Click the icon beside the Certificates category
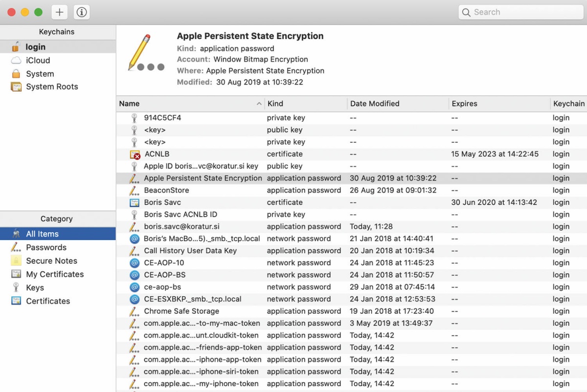Viewport: 587px width, 392px height. tap(16, 301)
